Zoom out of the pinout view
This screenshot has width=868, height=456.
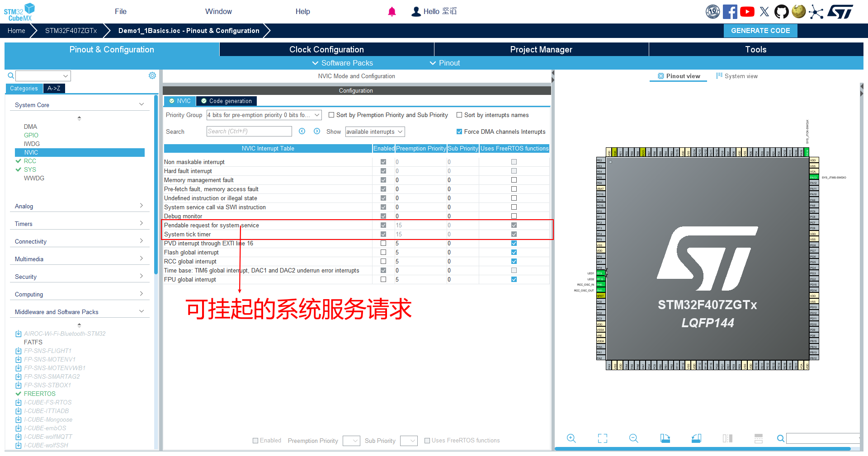634,438
